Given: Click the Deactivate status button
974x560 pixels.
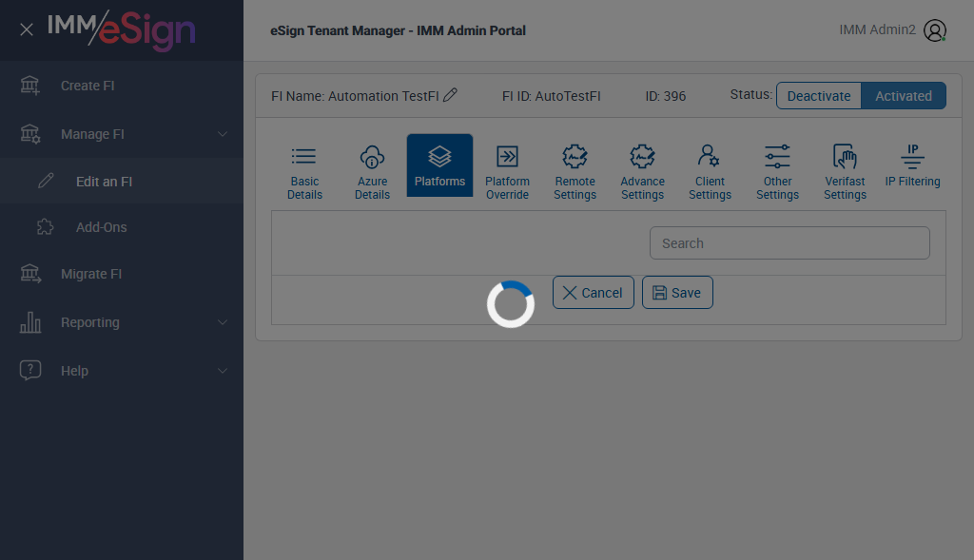Looking at the screenshot, I should [819, 96].
